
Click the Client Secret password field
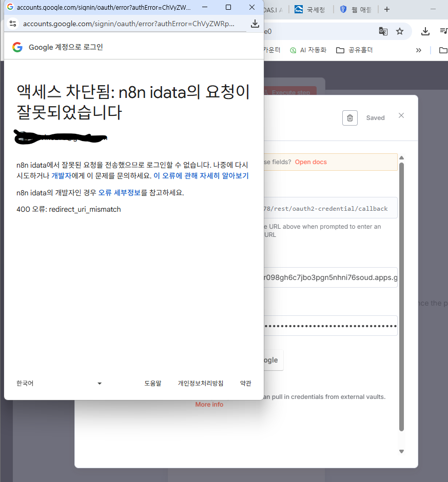331,326
